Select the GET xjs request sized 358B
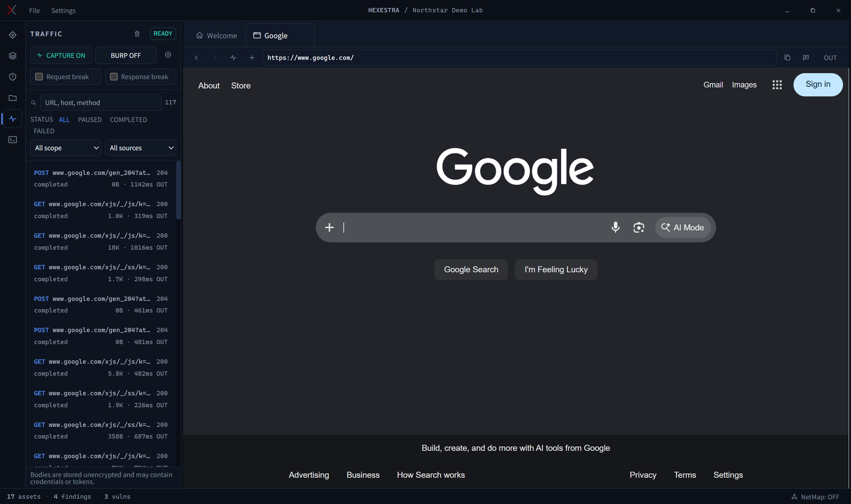The width and height of the screenshot is (851, 504). point(101,431)
